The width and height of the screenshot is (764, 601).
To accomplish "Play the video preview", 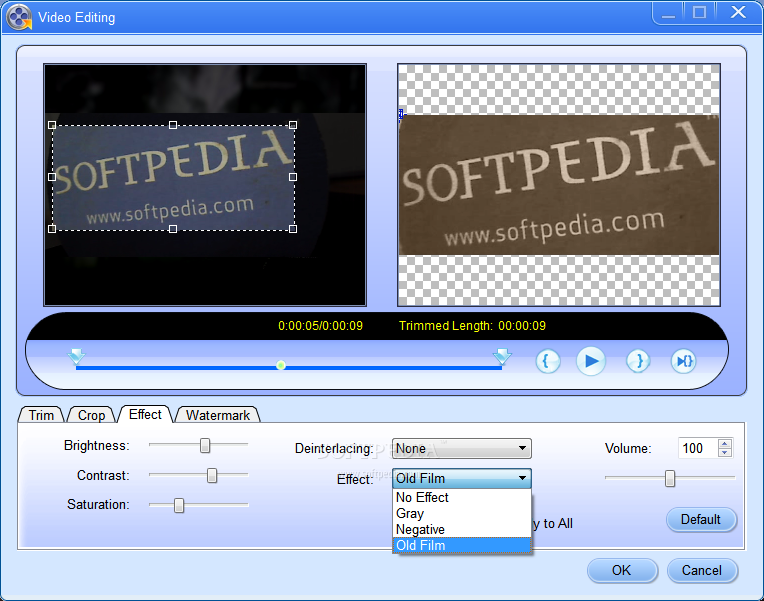I will coord(591,361).
